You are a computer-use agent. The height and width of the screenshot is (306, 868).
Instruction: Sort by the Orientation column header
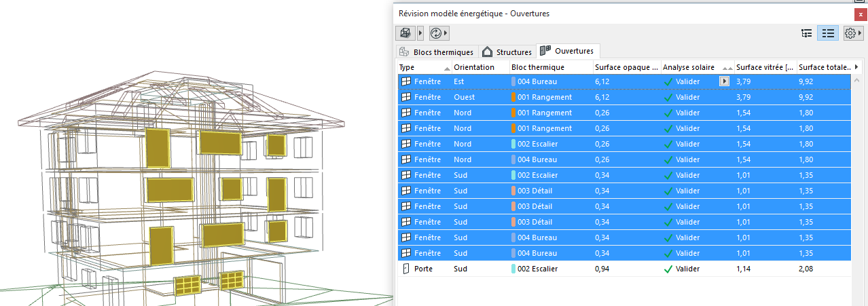pos(481,67)
